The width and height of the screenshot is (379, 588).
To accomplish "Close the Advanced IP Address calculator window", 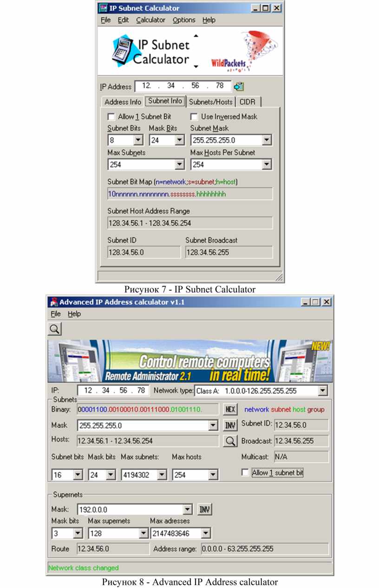I will tap(327, 302).
